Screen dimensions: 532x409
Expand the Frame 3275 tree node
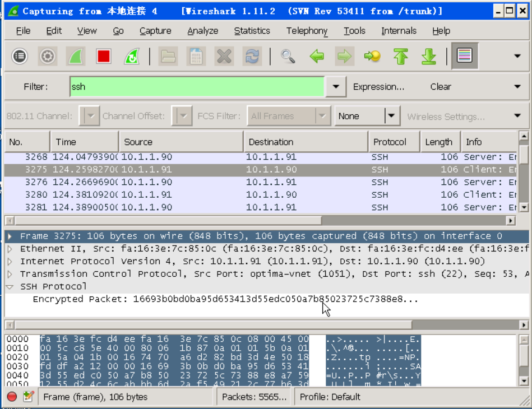[10, 236]
